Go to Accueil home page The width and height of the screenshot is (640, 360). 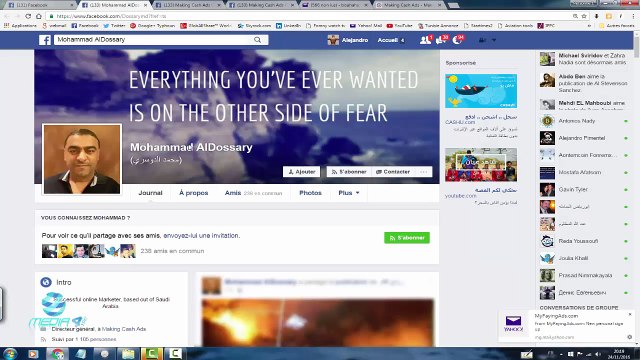tap(388, 40)
